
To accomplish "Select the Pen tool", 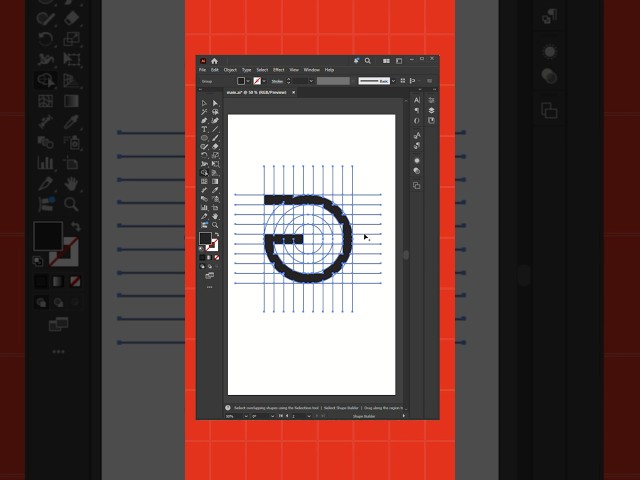I will point(204,121).
